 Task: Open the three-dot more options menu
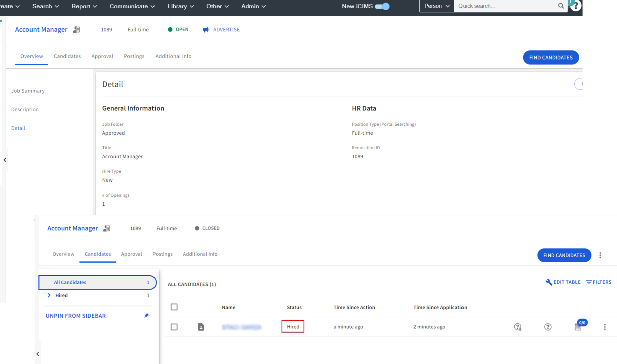click(x=600, y=255)
